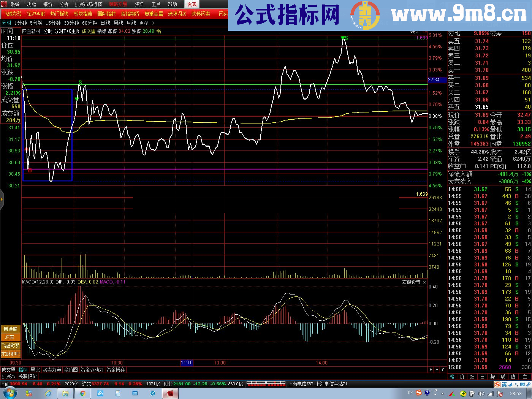Launch Internet Explorer from the taskbar
Screen dimensions: 532x399
(48, 393)
